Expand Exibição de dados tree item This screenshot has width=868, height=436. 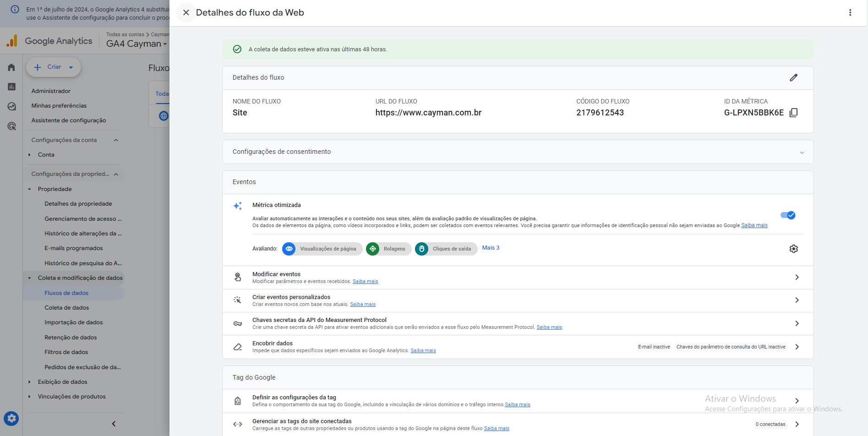(x=29, y=382)
